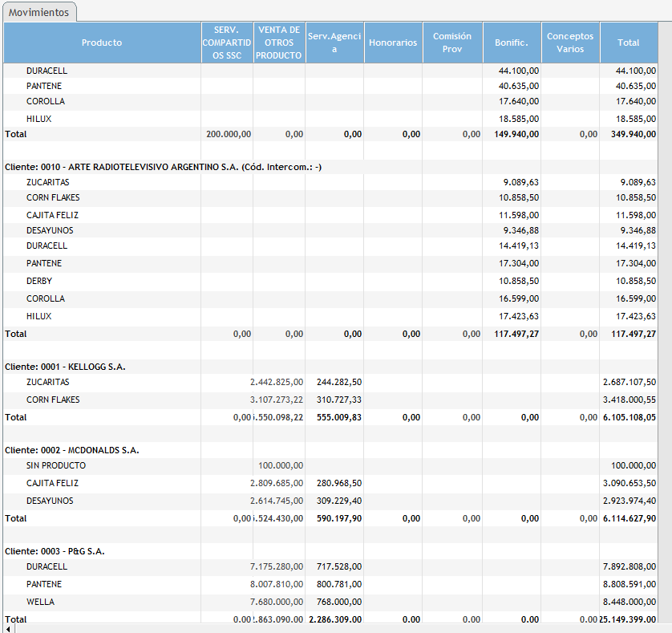
Task: Open the Movimientos tab
Action: [x=38, y=13]
